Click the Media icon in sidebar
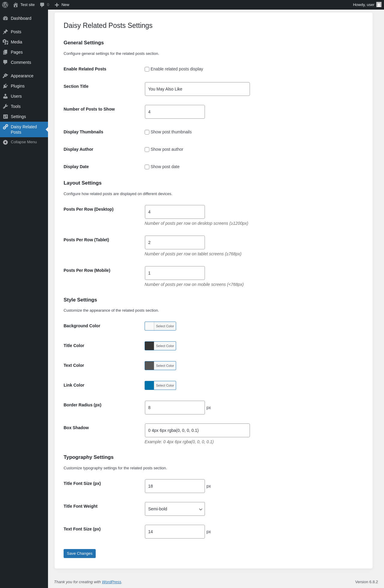Viewport: 384px width, 588px height. (x=5, y=42)
